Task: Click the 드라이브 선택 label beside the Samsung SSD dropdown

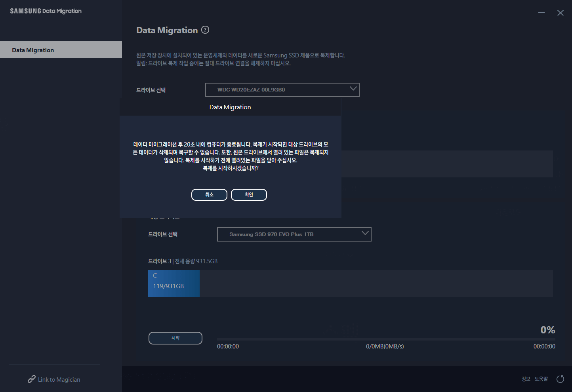Action: tap(163, 234)
